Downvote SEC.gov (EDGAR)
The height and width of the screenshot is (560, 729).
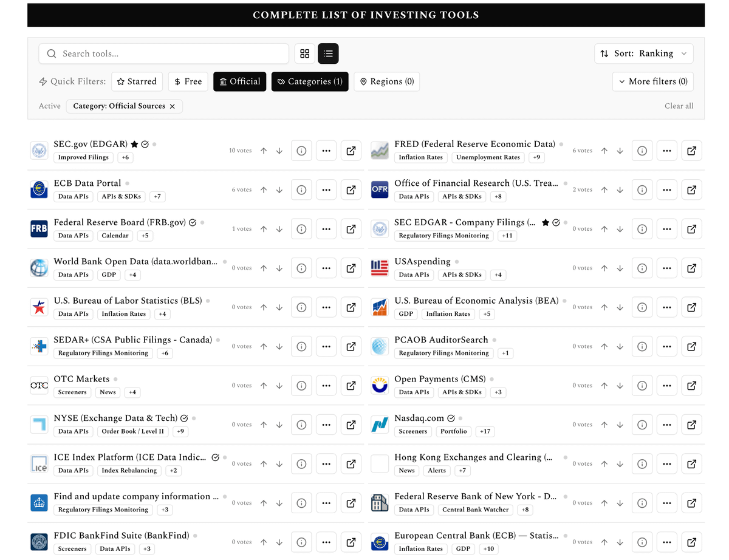pyautogui.click(x=279, y=151)
